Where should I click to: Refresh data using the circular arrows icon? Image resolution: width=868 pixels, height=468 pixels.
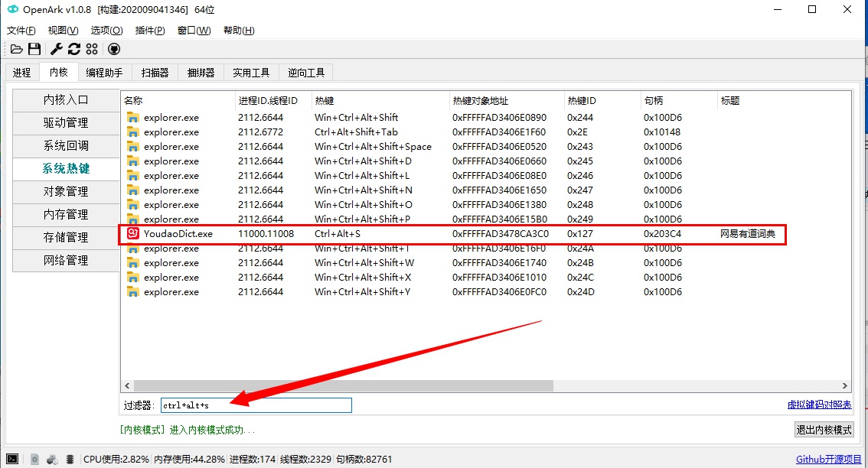tap(73, 48)
